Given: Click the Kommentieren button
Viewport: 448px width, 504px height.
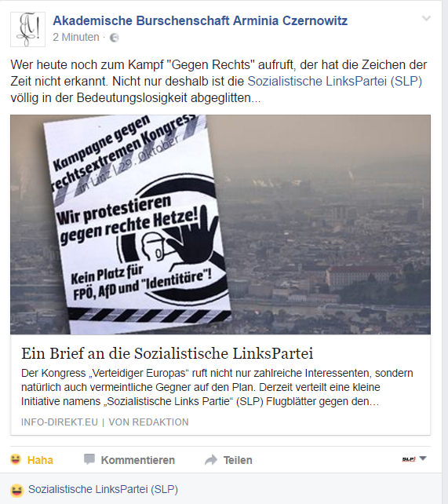Looking at the screenshot, I should [129, 459].
